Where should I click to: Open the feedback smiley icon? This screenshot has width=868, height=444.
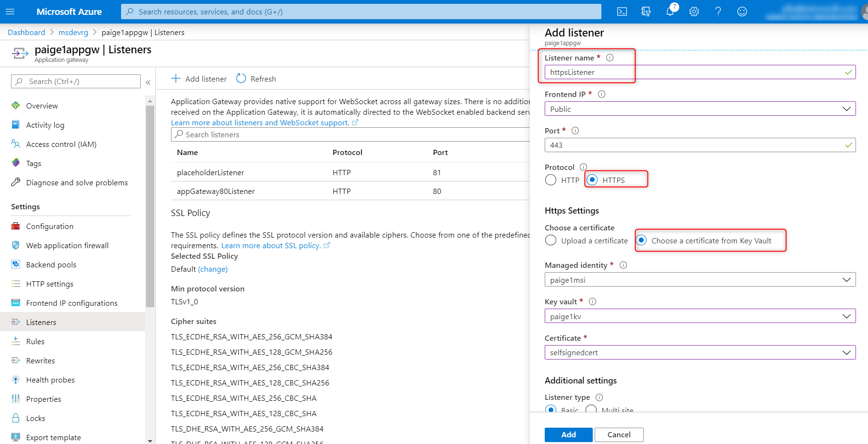point(742,12)
